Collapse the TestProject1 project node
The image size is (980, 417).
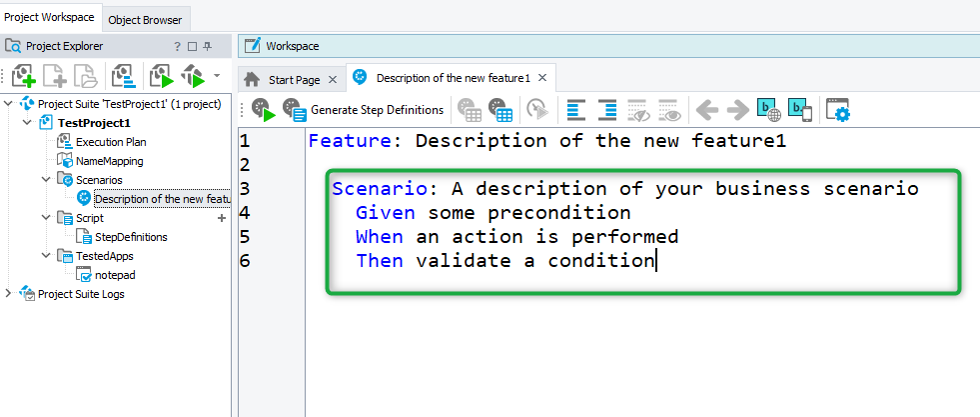[26, 123]
